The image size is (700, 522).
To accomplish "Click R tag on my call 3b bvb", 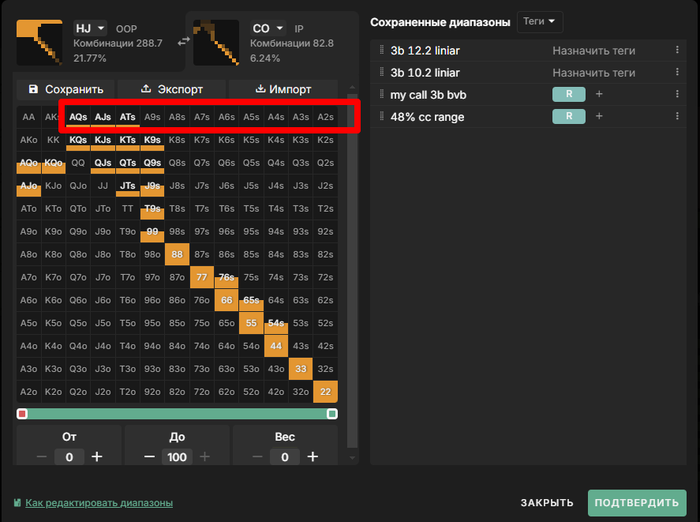I will (569, 94).
